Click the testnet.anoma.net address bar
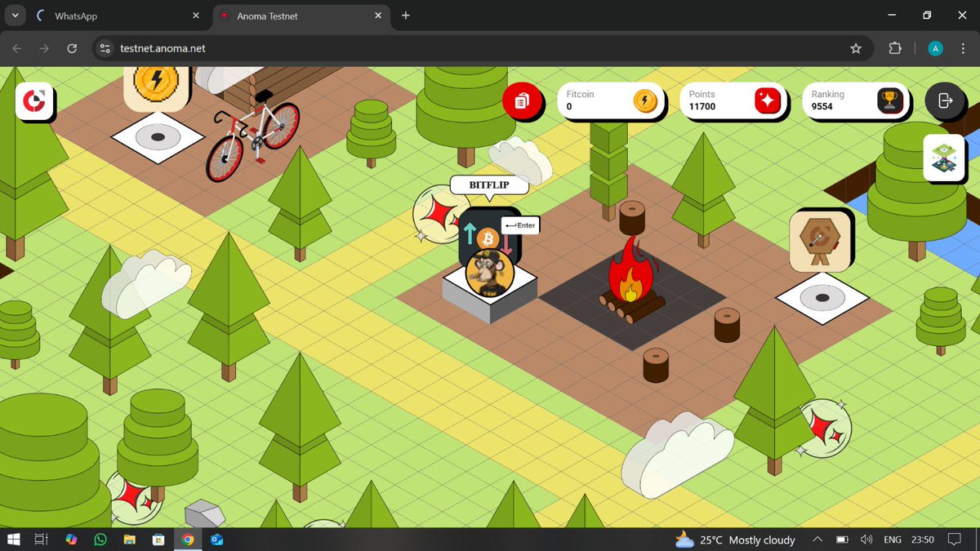Viewport: 980px width, 551px height. tap(163, 48)
